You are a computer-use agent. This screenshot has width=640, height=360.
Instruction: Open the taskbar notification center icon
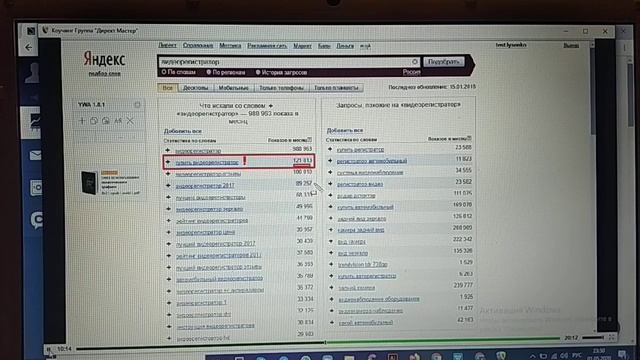[x=622, y=354]
